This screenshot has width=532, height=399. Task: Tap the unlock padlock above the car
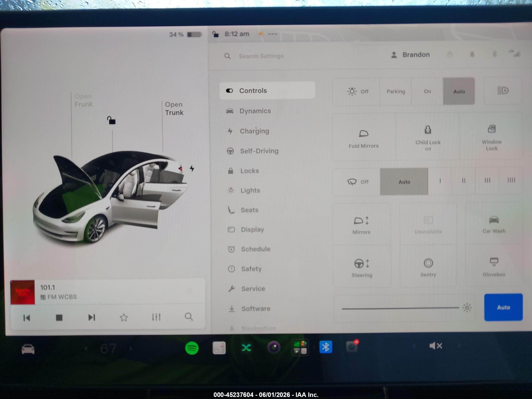pos(111,120)
